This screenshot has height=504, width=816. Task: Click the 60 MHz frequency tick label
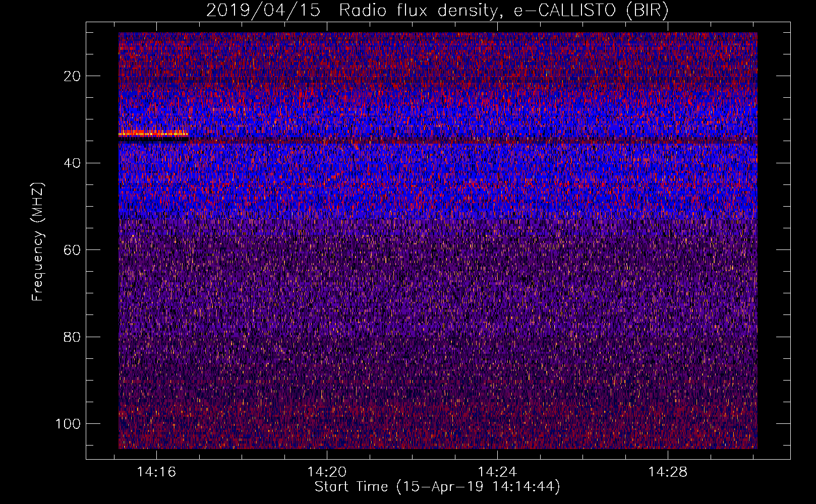click(72, 250)
